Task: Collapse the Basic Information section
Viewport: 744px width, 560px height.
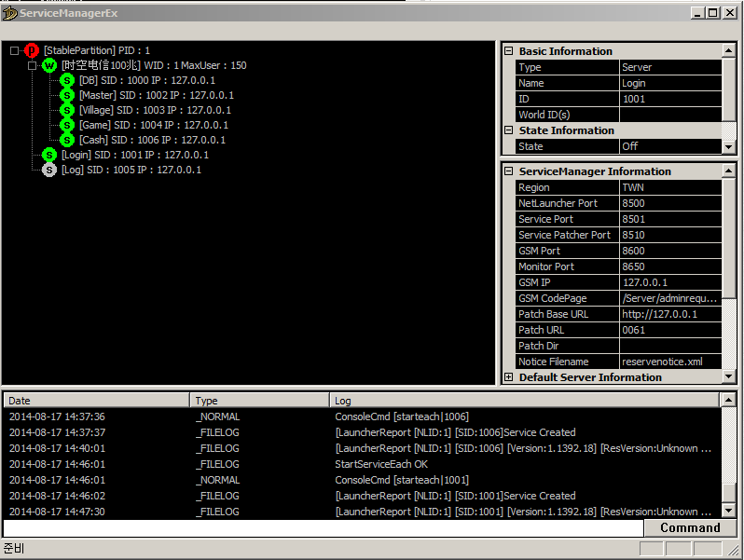Action: (x=509, y=50)
